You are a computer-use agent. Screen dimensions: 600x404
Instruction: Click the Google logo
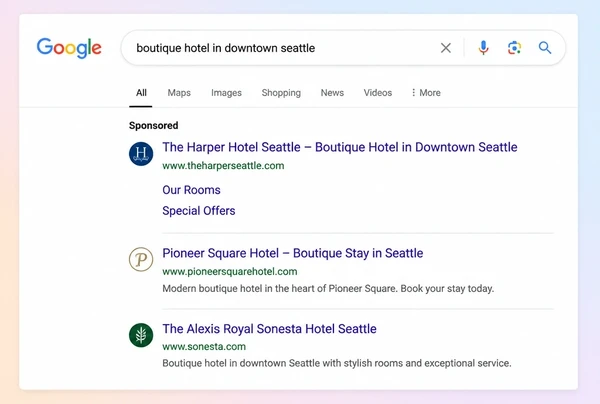(69, 48)
